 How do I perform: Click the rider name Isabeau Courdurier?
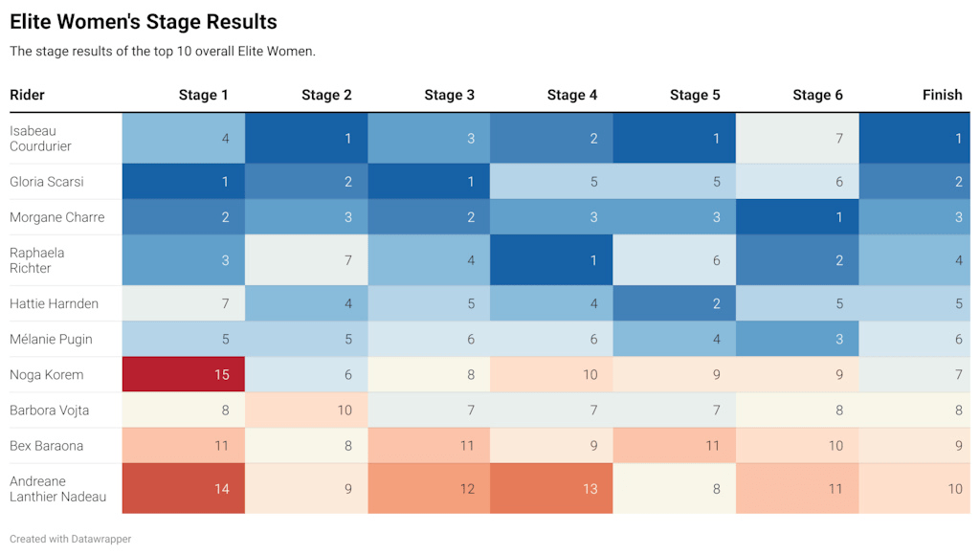pyautogui.click(x=40, y=138)
